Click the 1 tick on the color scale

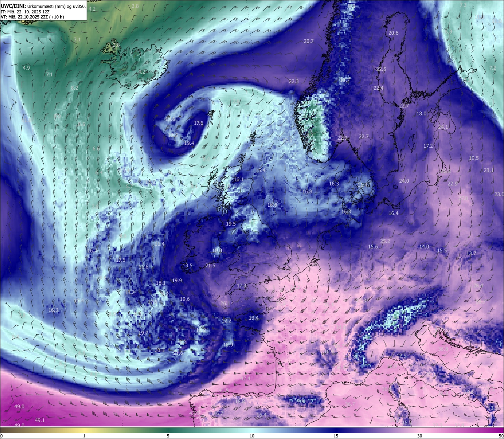(x=84, y=436)
